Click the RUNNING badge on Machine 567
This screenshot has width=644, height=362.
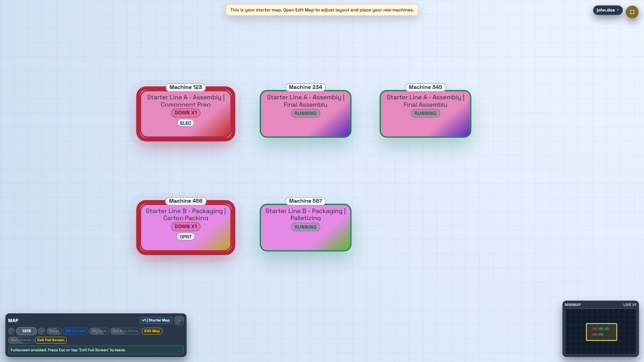click(x=305, y=227)
